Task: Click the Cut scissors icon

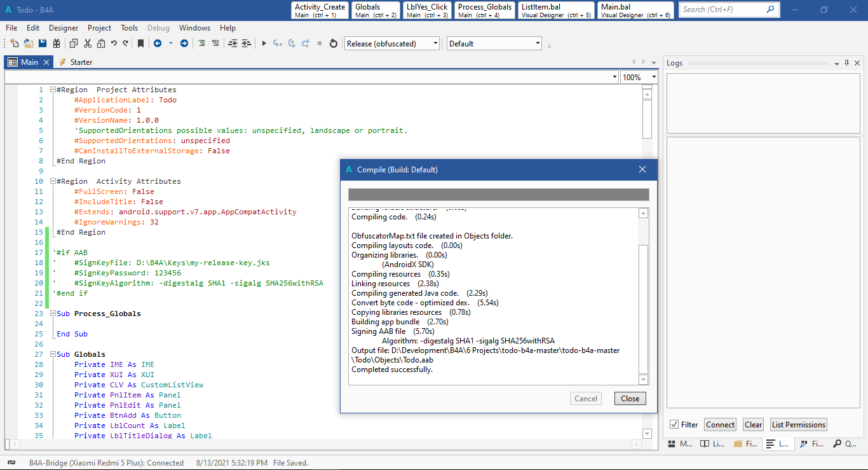Action: [87, 44]
